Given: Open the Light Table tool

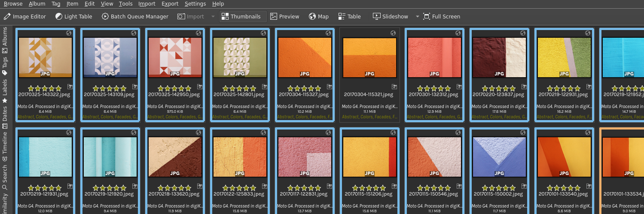Looking at the screenshot, I should click(73, 17).
